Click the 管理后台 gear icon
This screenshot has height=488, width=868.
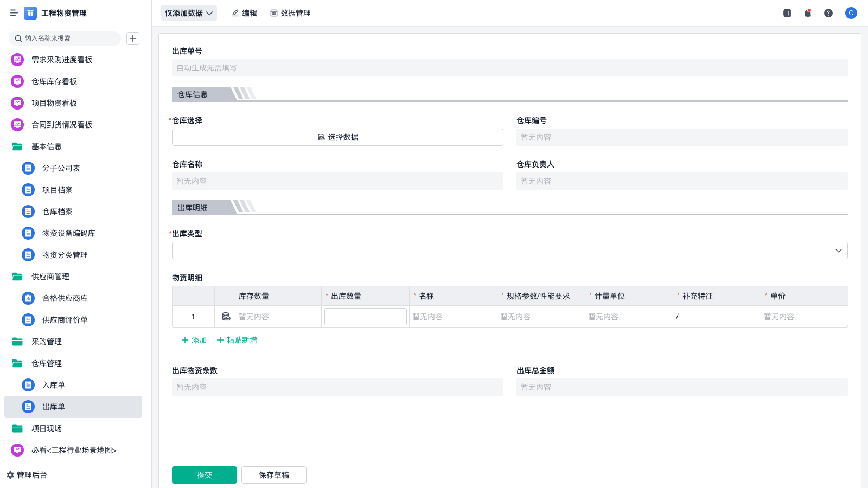click(x=10, y=475)
